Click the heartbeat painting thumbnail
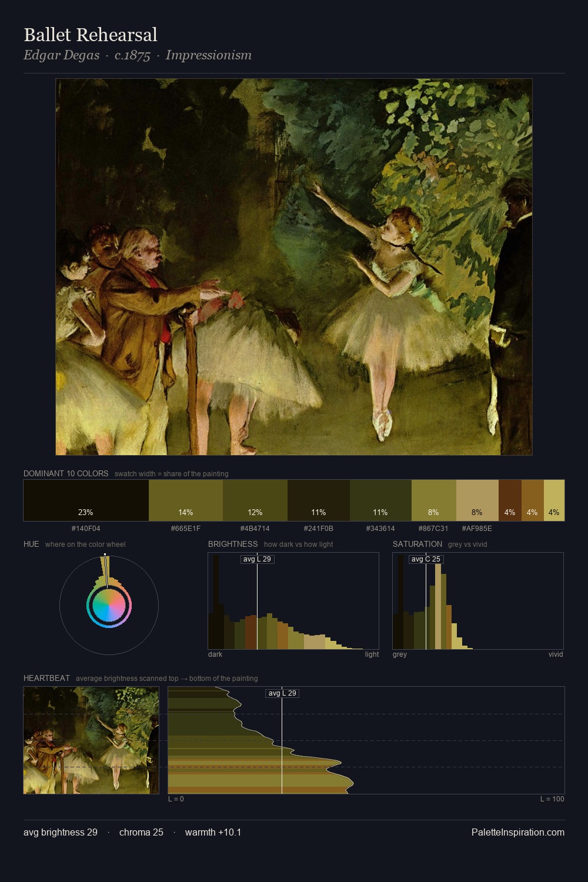The image size is (588, 882). coord(91,740)
